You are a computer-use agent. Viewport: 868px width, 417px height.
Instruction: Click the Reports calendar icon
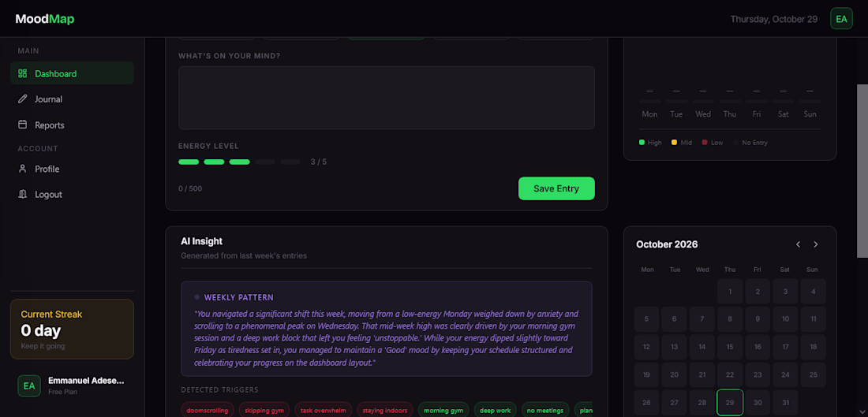click(23, 125)
